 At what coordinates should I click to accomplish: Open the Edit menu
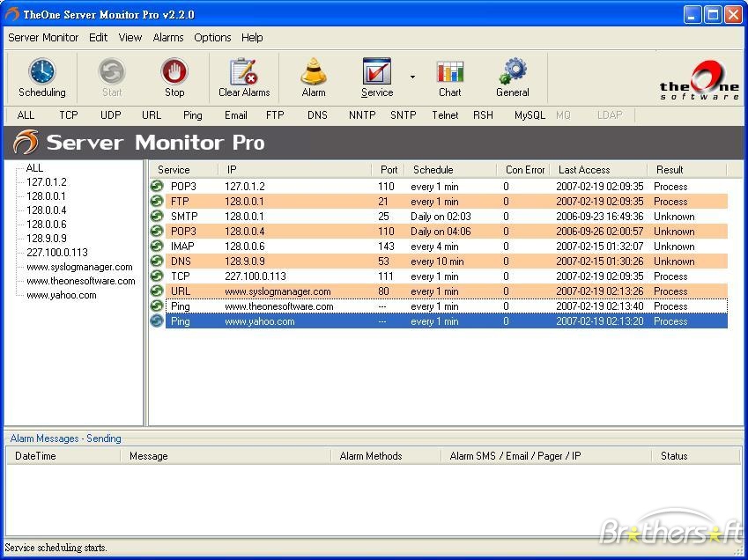pyautogui.click(x=99, y=38)
